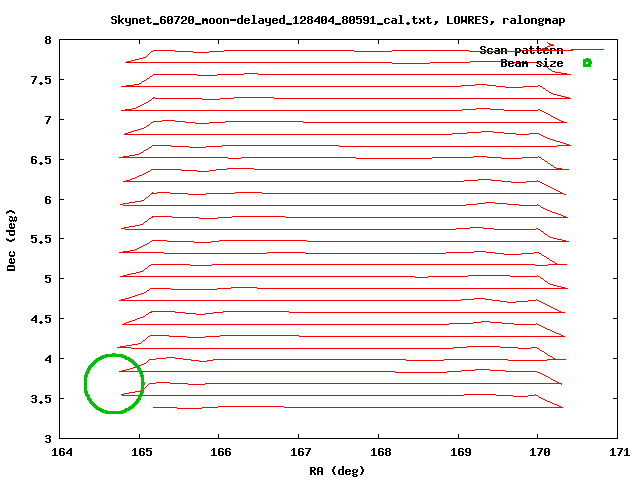Click Dec tick label 6

pyautogui.click(x=48, y=200)
